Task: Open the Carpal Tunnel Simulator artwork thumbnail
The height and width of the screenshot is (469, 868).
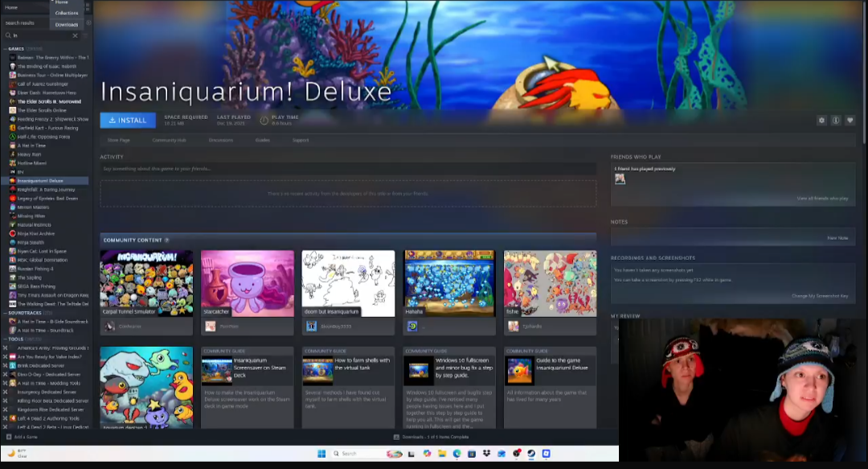Action: click(x=147, y=283)
